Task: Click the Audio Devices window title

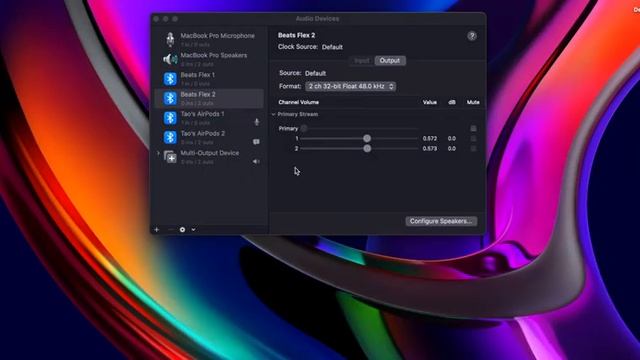Action: [317, 19]
